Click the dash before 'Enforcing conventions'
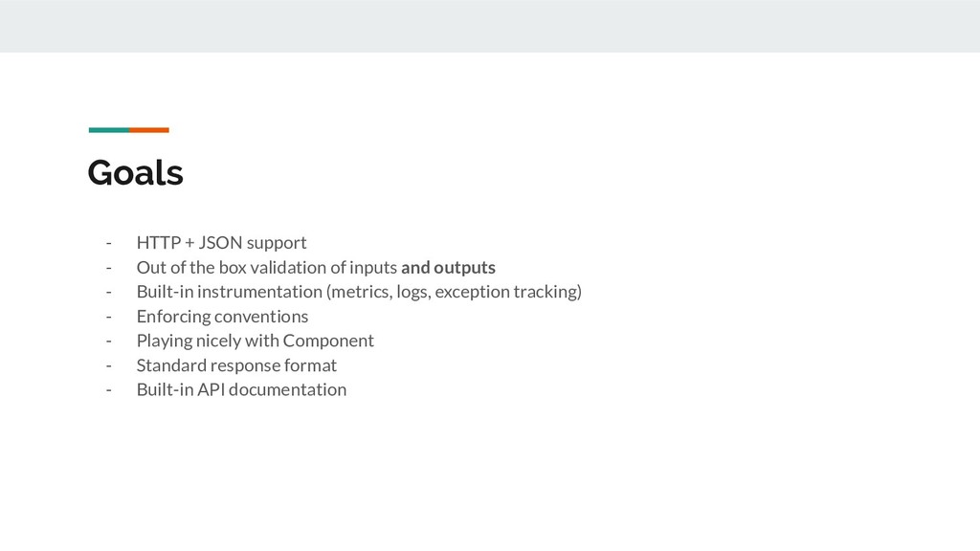The image size is (980, 551). pyautogui.click(x=109, y=317)
